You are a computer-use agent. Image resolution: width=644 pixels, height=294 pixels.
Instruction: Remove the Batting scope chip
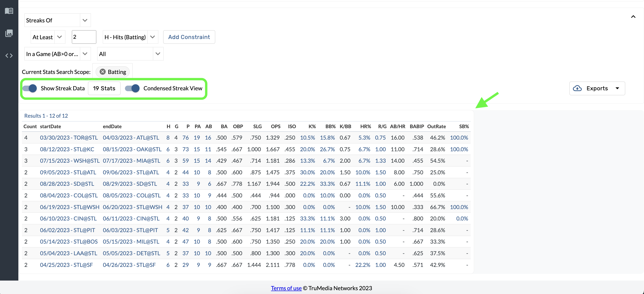coord(103,72)
